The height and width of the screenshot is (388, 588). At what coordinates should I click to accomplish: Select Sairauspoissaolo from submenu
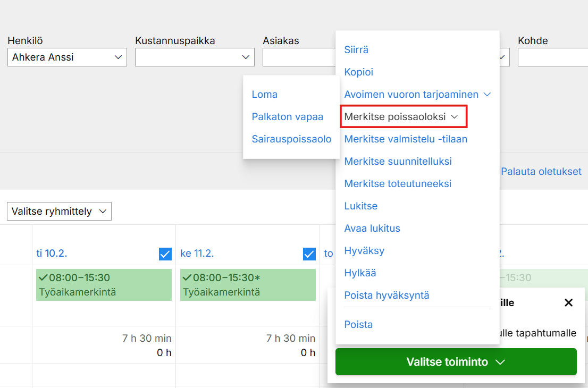pyautogui.click(x=291, y=139)
